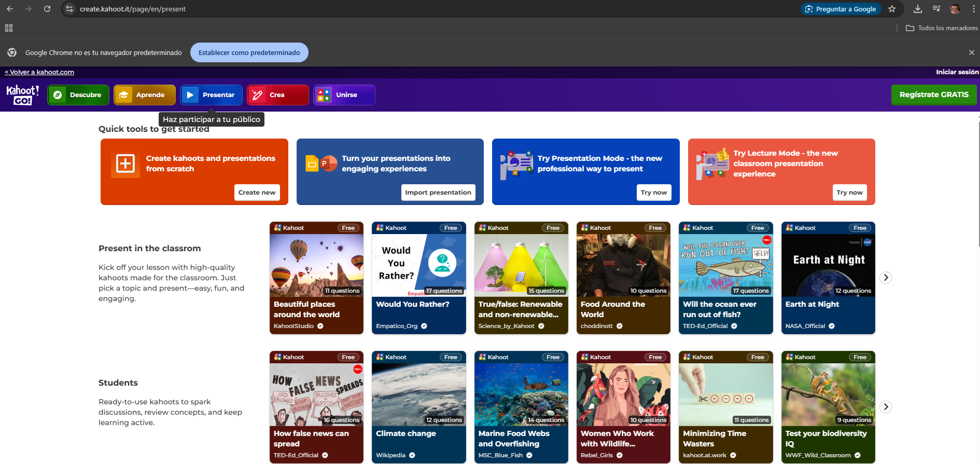980x464 pixels.
Task: Open the Chrome downloads icon
Action: click(917, 9)
